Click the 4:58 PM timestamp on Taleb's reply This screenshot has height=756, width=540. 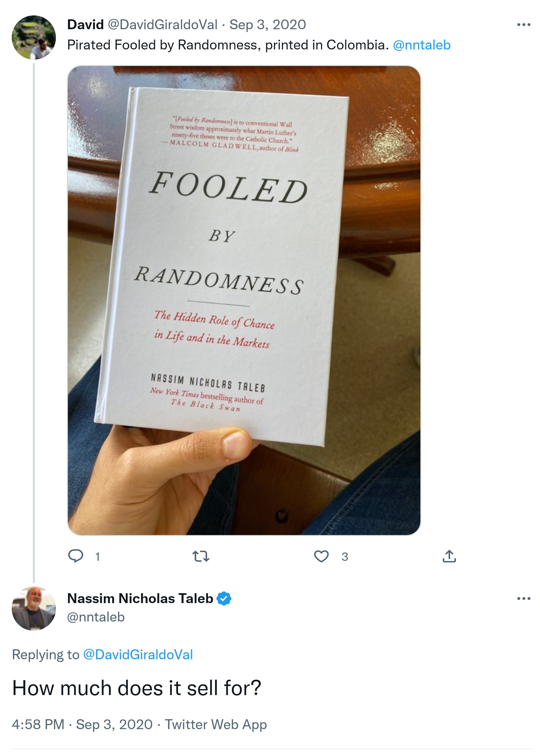[38, 724]
